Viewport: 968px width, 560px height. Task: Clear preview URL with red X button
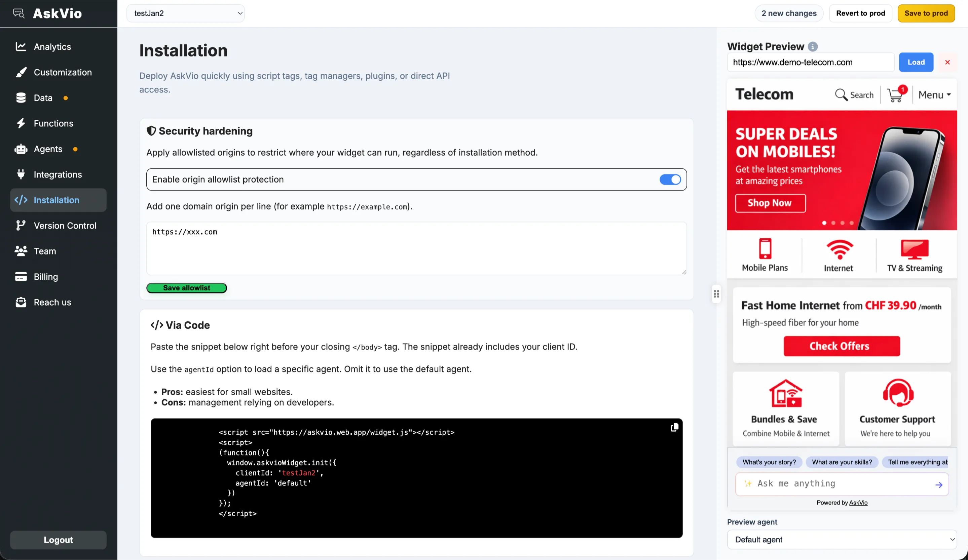[x=947, y=62]
